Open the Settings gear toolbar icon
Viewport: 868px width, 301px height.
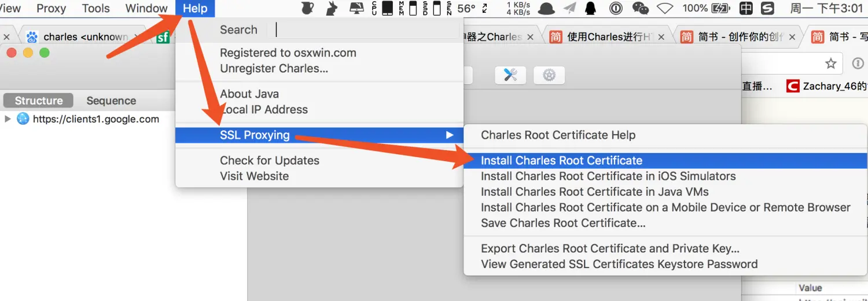[549, 75]
